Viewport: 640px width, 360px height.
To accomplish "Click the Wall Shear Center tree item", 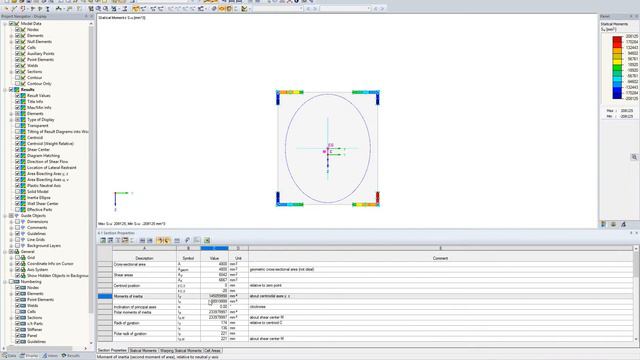I will click(42, 204).
